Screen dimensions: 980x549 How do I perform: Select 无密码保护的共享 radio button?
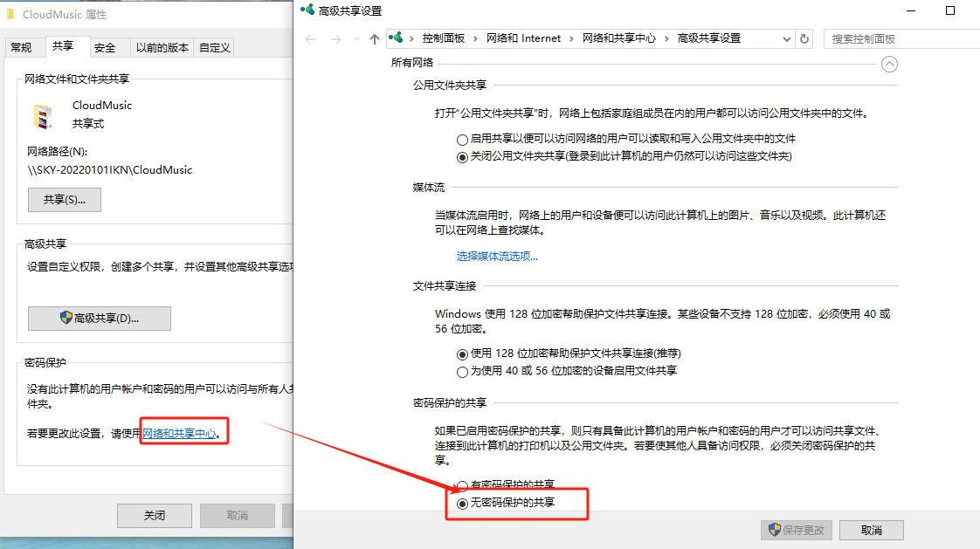(462, 503)
